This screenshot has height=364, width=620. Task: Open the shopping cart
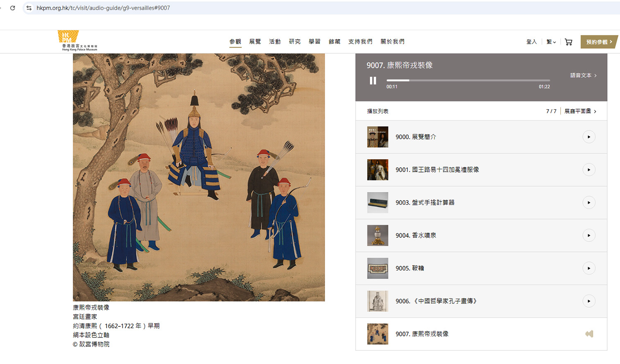tap(568, 42)
